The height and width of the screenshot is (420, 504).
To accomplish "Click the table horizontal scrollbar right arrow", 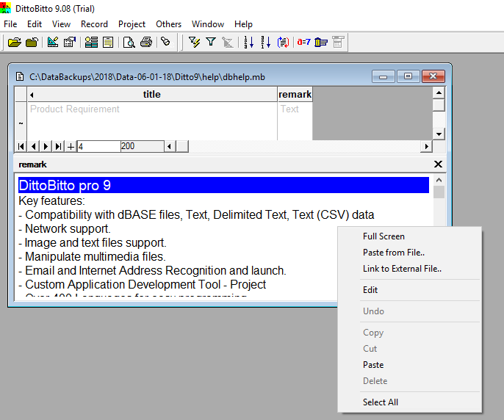I will 426,147.
